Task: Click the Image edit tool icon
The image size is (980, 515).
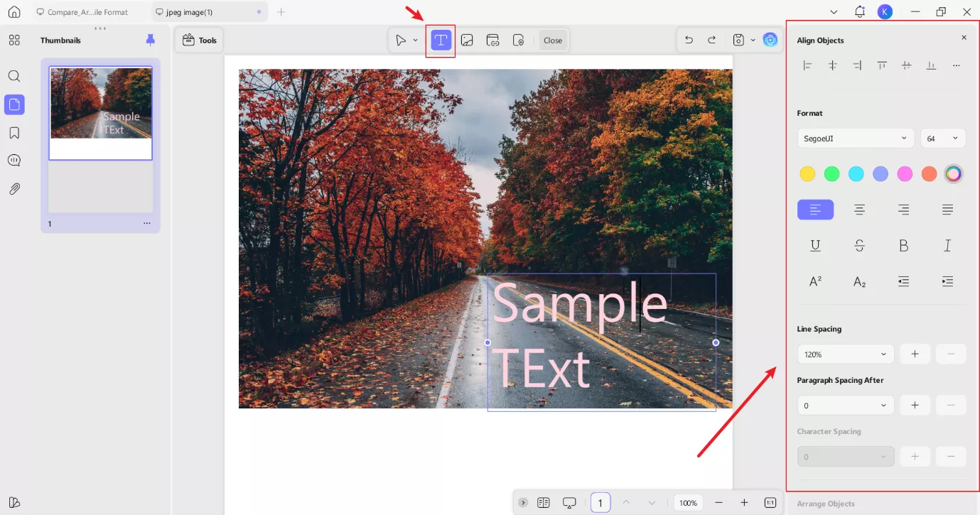Action: [x=467, y=40]
